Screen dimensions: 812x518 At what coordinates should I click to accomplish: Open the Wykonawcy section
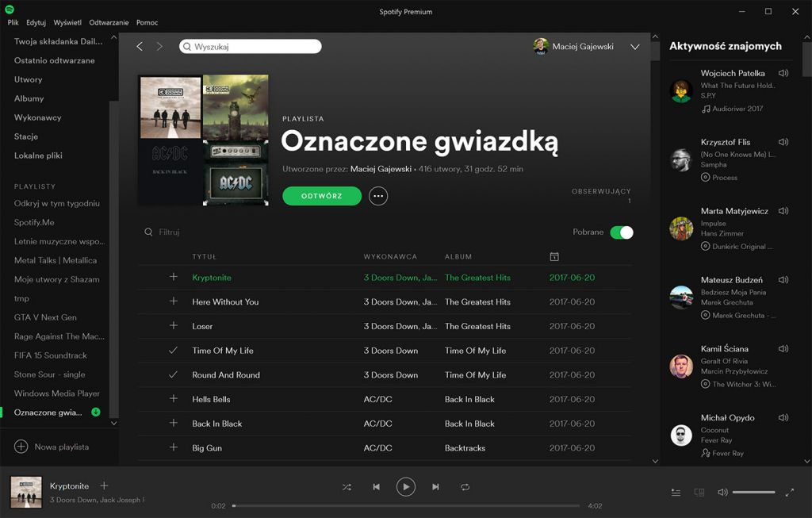(x=38, y=117)
